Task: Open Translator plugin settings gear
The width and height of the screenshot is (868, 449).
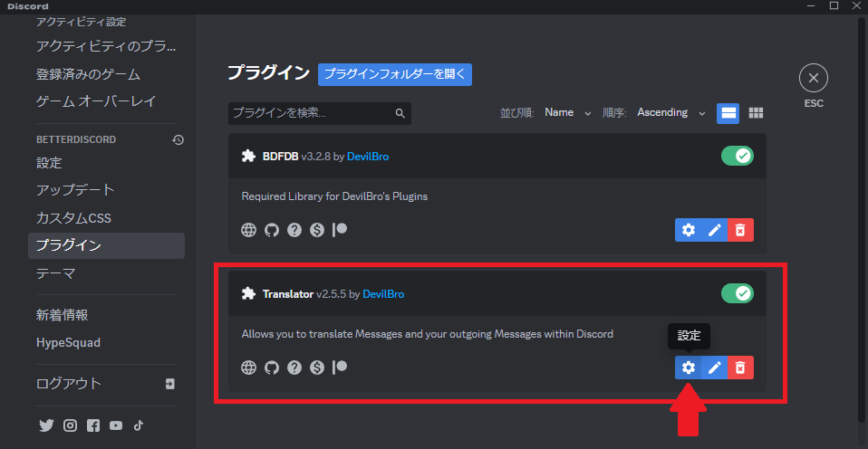Action: [x=688, y=368]
